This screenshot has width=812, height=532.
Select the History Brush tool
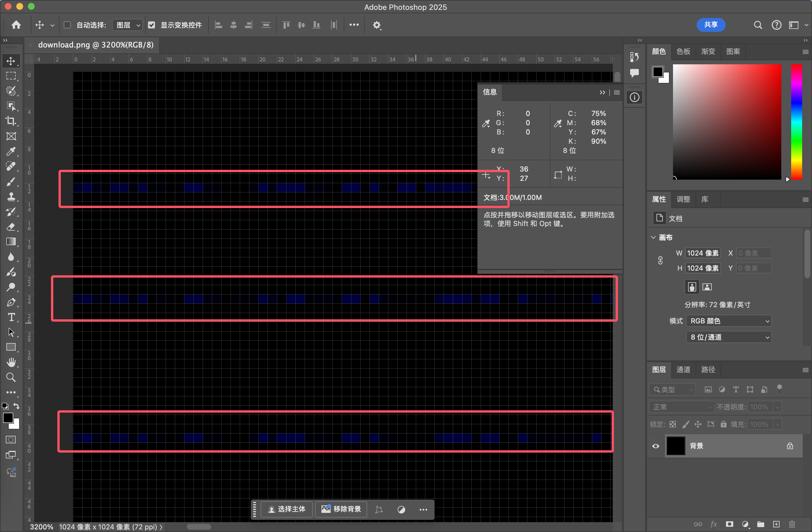tap(11, 212)
